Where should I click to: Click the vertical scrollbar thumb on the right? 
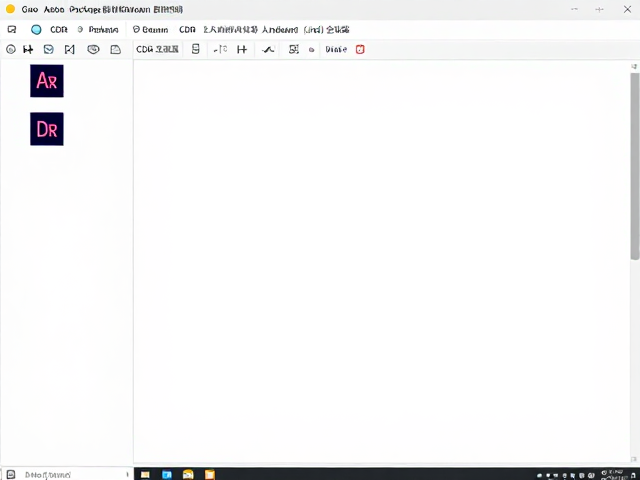[x=634, y=166]
